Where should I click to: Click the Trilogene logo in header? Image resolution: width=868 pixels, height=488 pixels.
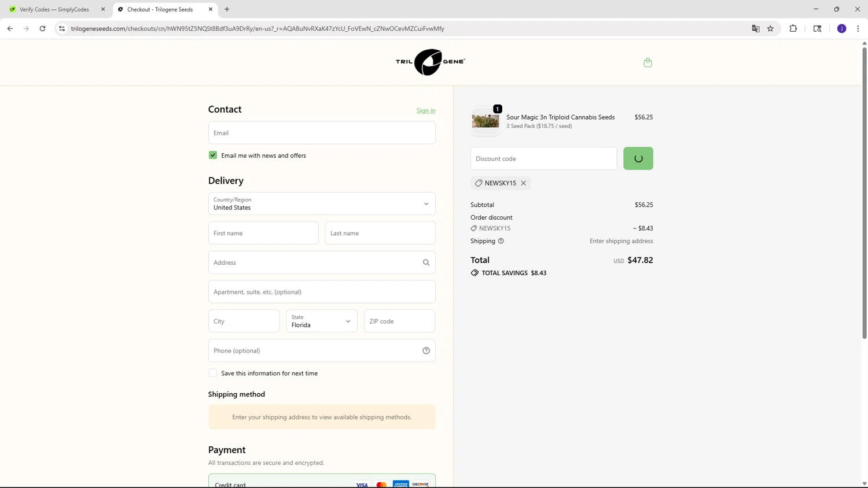click(x=430, y=62)
